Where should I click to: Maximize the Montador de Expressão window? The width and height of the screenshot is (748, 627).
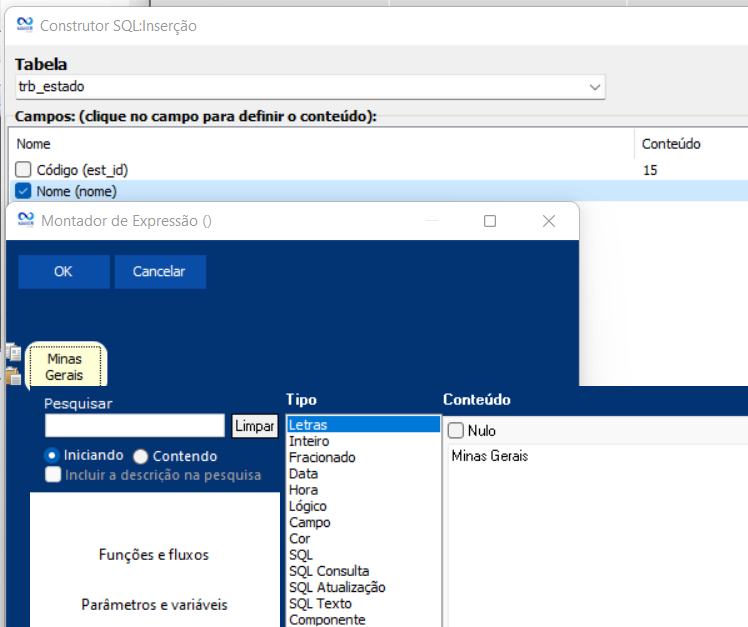click(490, 221)
